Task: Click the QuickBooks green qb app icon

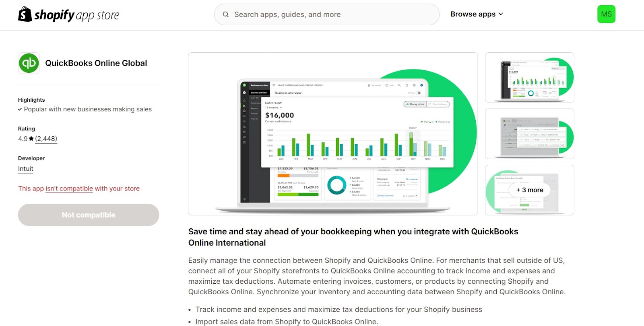Action: click(x=29, y=63)
